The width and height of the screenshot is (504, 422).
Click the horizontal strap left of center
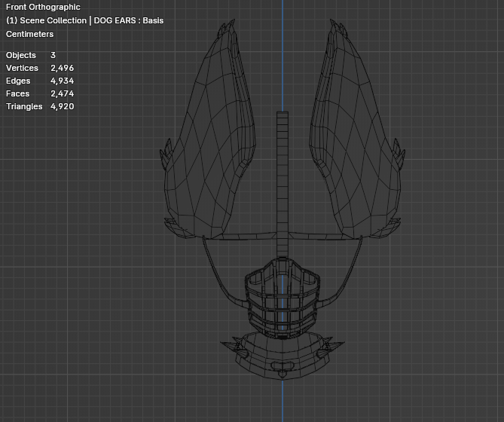241,236
